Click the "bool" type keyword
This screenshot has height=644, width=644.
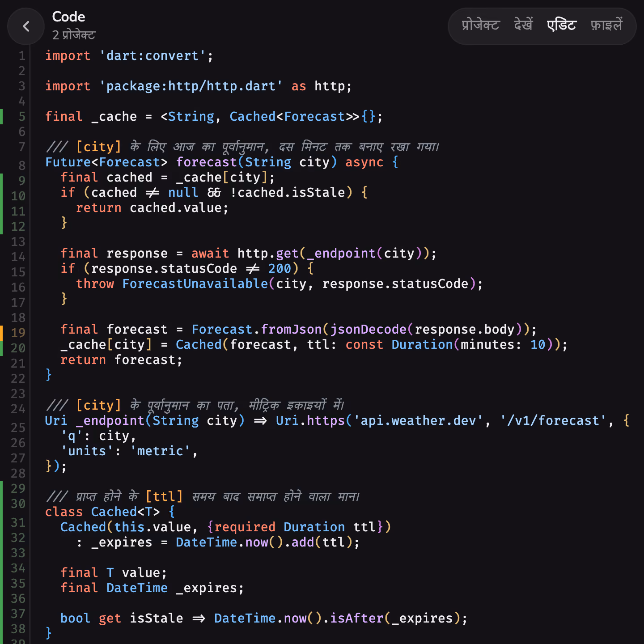click(76, 619)
